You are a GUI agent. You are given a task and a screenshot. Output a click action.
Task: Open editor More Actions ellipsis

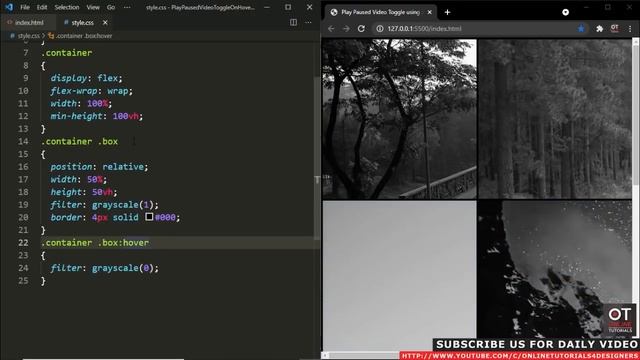click(x=308, y=22)
